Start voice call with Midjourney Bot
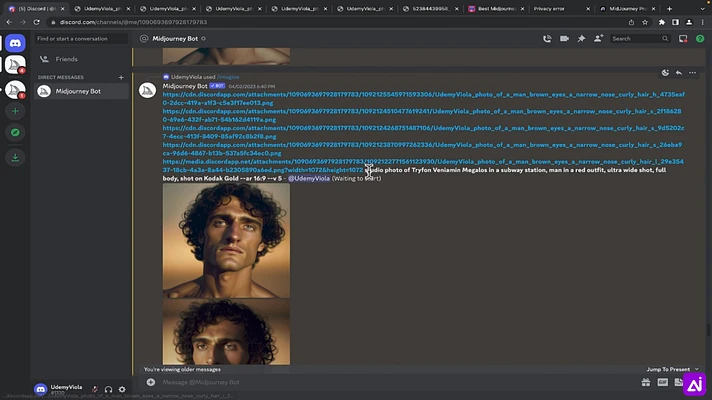This screenshot has width=712, height=400. [x=547, y=39]
